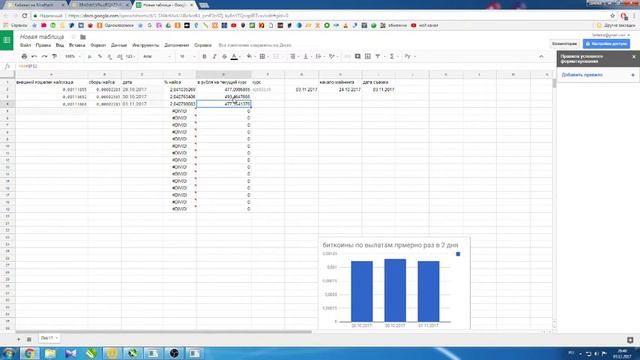
Task: Open the zoom level dropdown
Action: click(73, 56)
